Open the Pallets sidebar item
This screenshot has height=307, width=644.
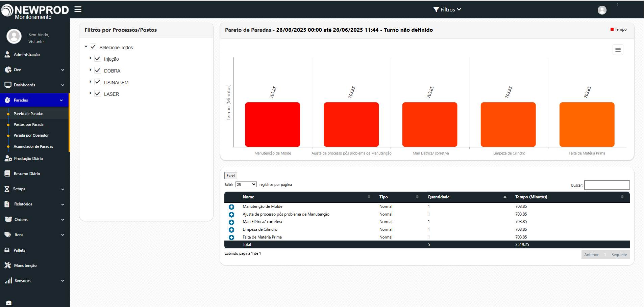tap(19, 250)
